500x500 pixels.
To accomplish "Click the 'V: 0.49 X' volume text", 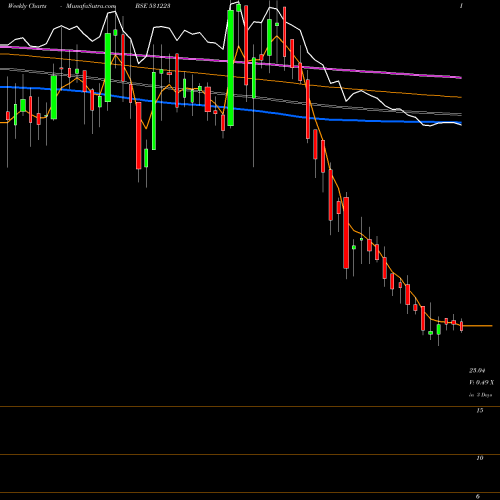I will coord(482,382).
